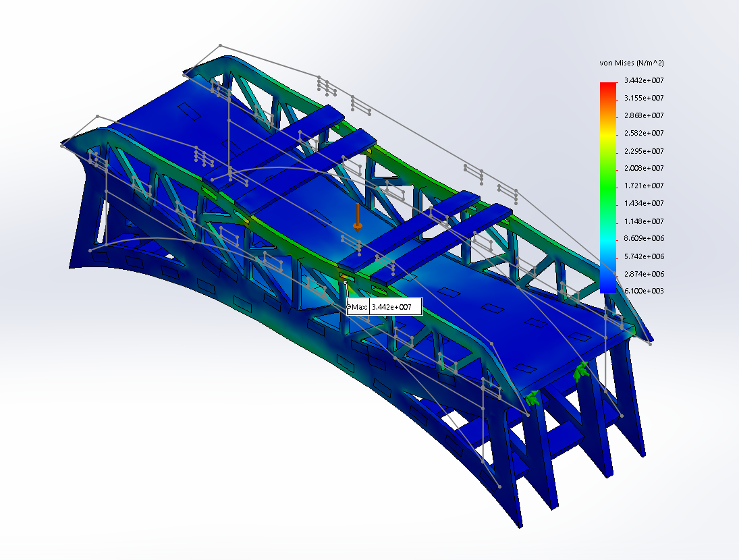Click the von Mises color gradient bar
Viewport: 739px width, 560px height.
pyautogui.click(x=608, y=188)
